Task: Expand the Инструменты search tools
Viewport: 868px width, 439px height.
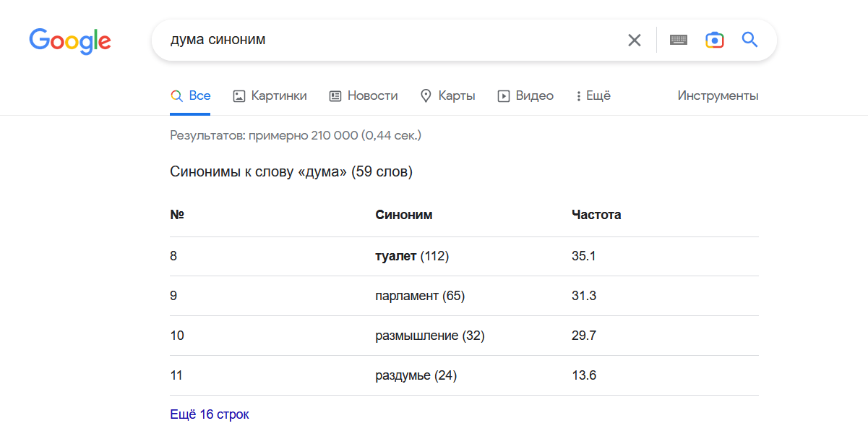Action: (x=718, y=96)
